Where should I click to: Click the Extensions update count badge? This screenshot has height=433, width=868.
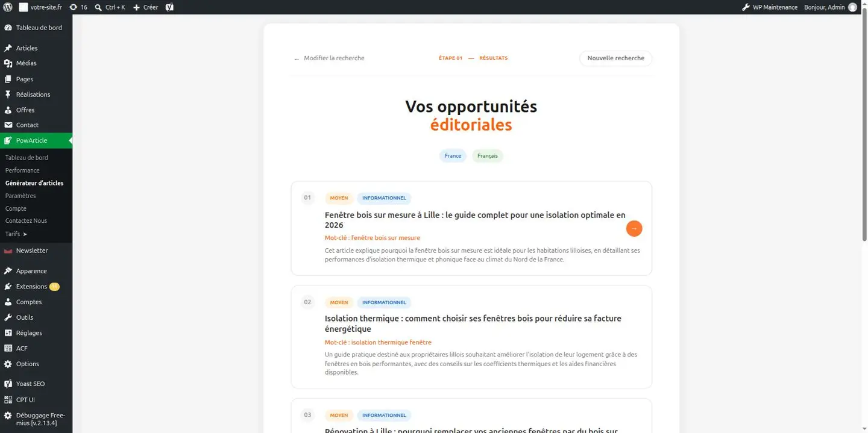point(54,287)
